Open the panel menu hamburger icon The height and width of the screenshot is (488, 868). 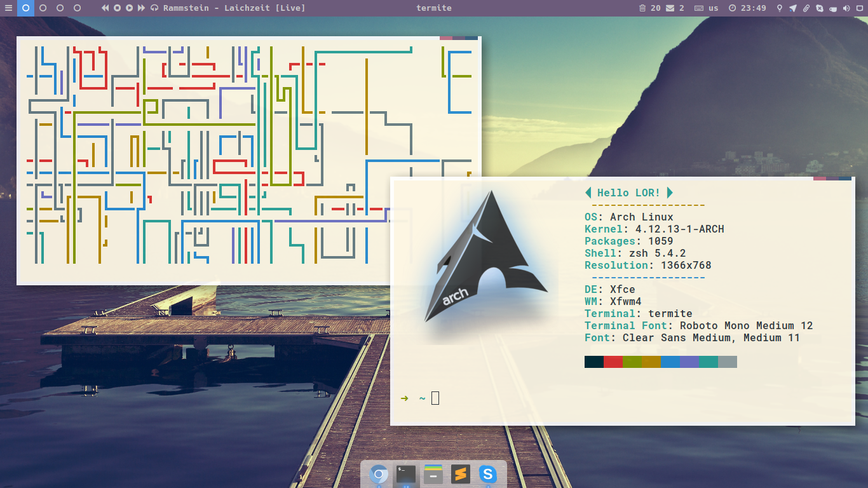8,8
